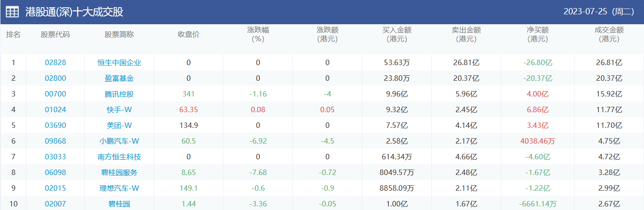Open 盈富基金 fund link

[x=119, y=78]
